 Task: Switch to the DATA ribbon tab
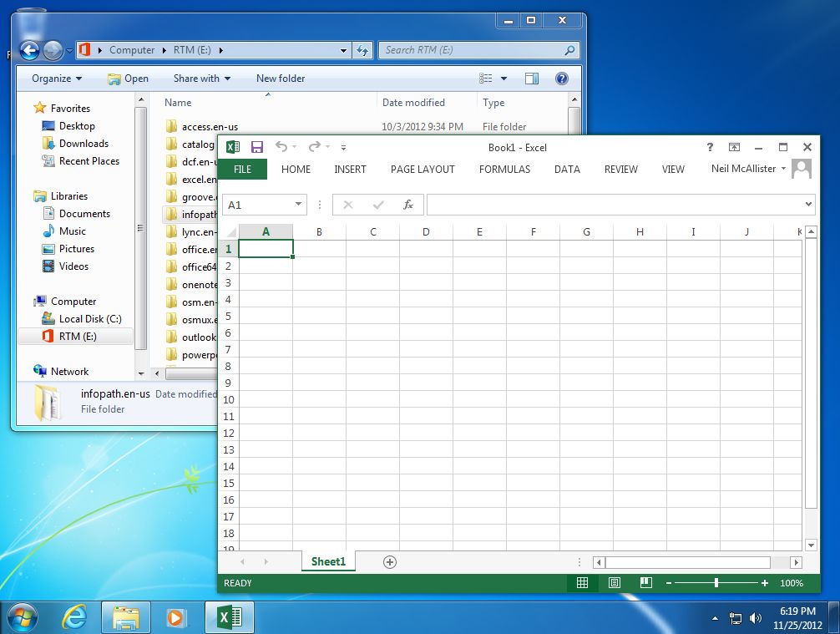[x=567, y=170]
